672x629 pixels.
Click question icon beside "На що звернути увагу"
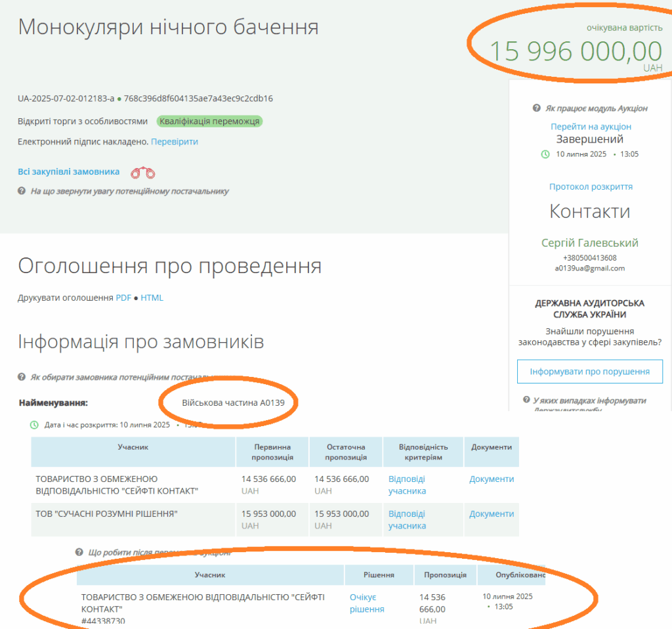(x=22, y=191)
